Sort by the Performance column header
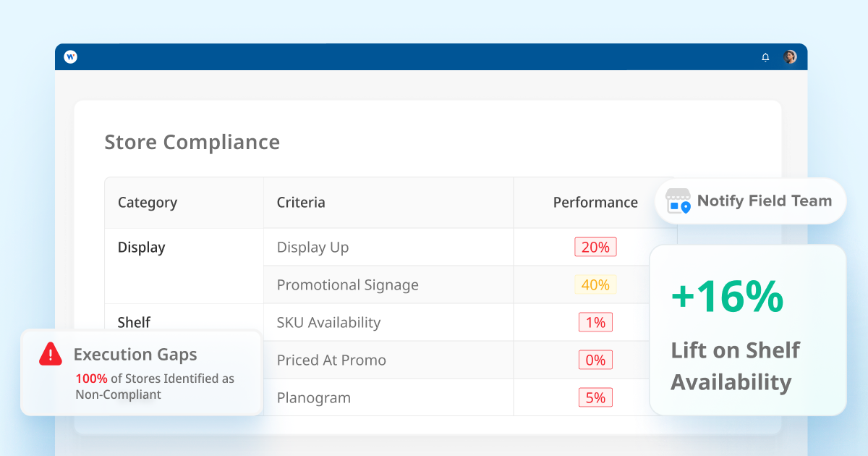The height and width of the screenshot is (456, 868). (595, 202)
